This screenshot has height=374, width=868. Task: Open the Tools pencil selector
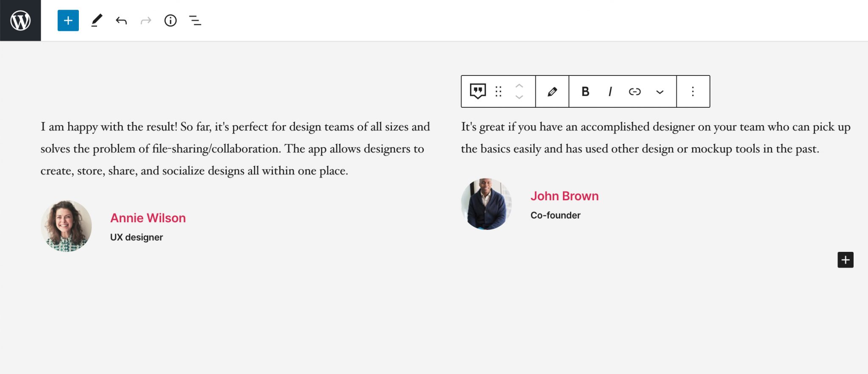point(97,20)
